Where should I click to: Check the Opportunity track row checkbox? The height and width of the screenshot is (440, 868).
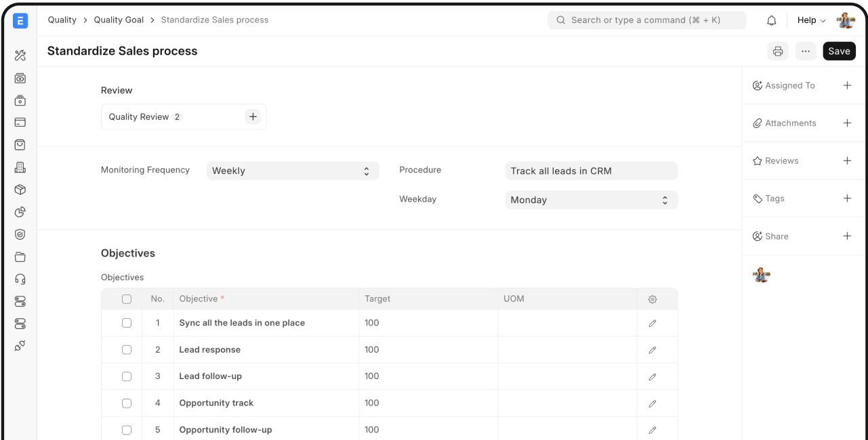point(127,403)
